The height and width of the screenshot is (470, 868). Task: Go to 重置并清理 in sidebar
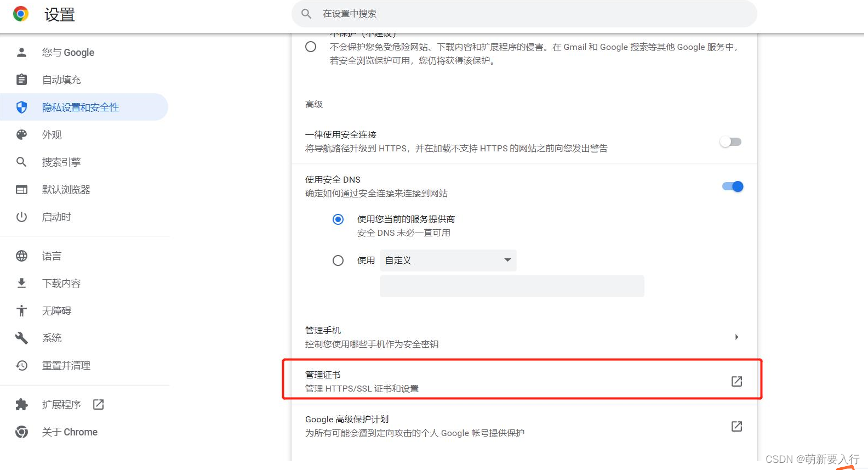tap(66, 366)
